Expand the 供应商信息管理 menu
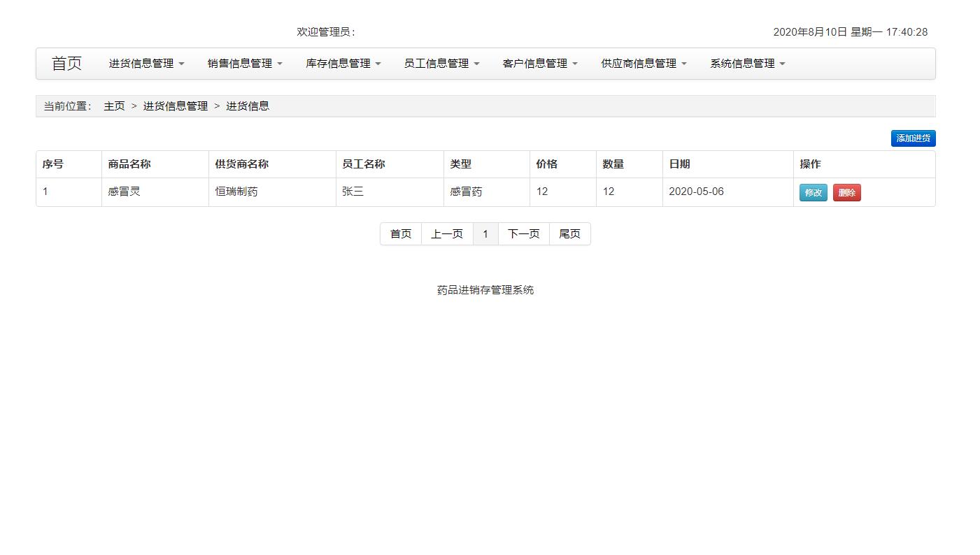 click(x=642, y=62)
